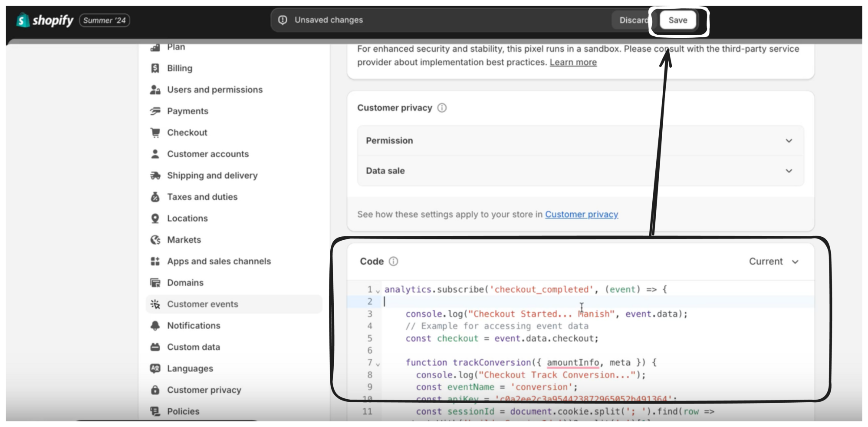Viewport: 868px width, 427px height.
Task: Open Domains settings
Action: click(x=185, y=283)
